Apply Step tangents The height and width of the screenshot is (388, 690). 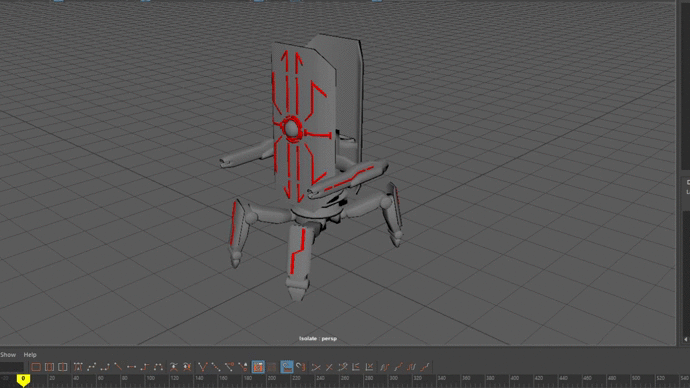coord(145,367)
